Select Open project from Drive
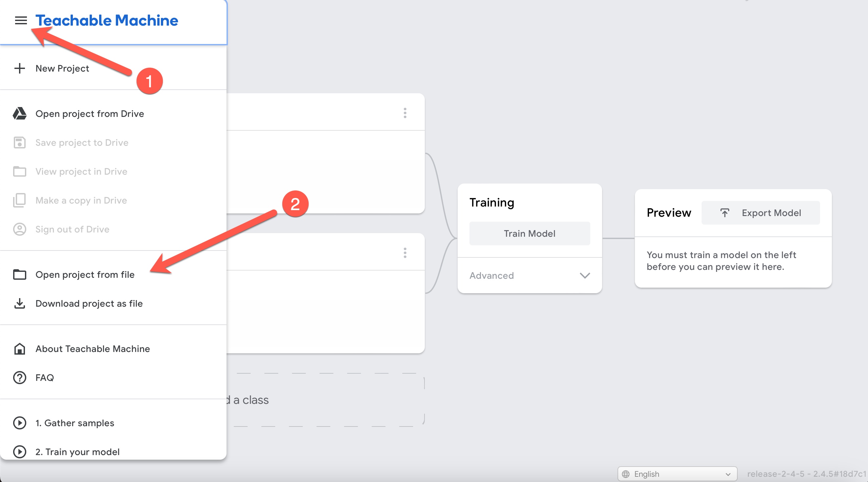 (90, 114)
